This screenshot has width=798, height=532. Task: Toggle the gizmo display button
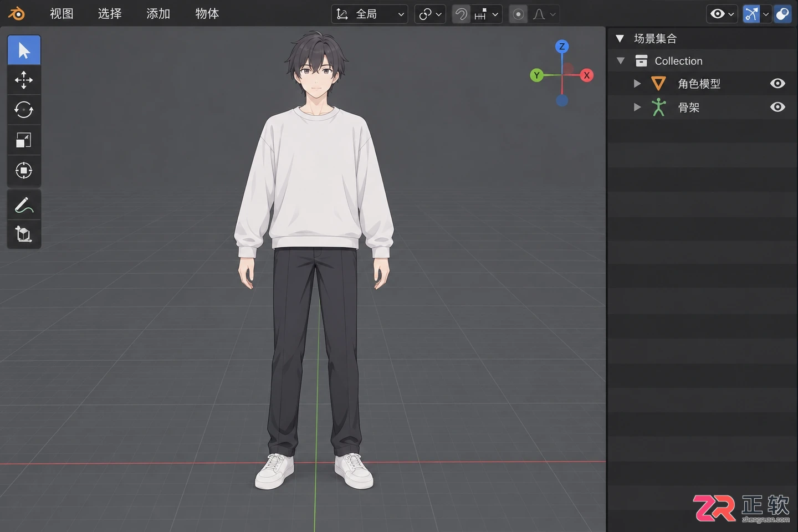[751, 14]
